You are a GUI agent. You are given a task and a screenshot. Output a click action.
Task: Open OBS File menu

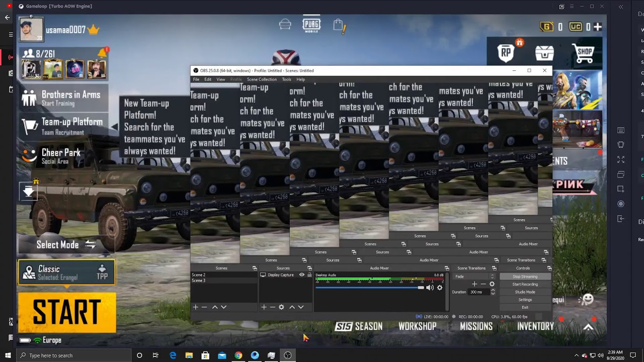(x=196, y=79)
